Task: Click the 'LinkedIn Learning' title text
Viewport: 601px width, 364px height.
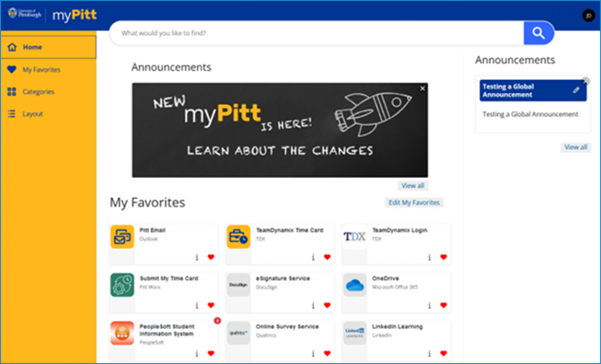Action: 397,326
